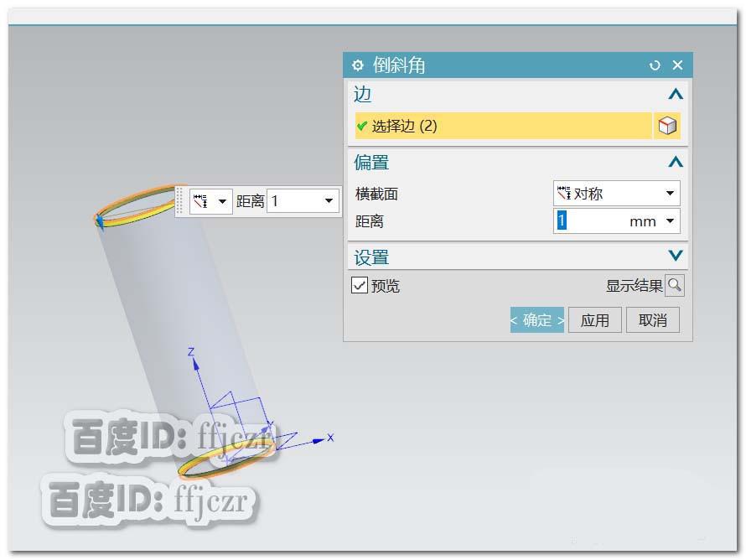
Task: Expand the 设置 section
Action: tap(676, 257)
